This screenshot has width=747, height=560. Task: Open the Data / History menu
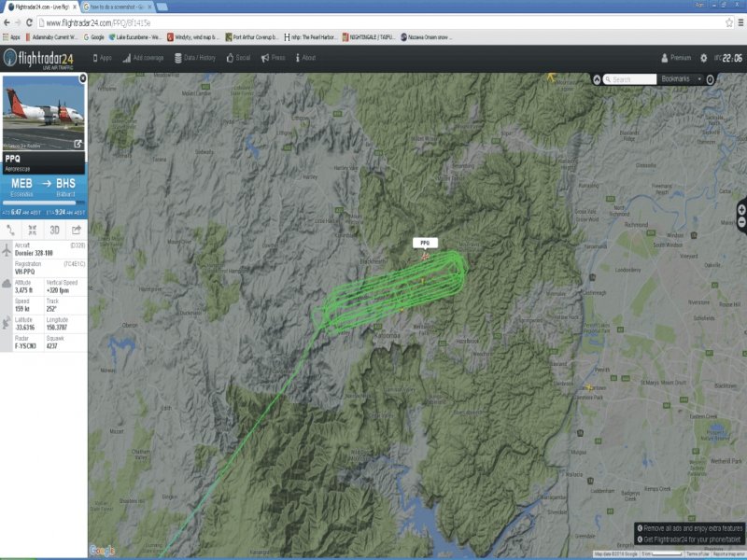pos(195,58)
